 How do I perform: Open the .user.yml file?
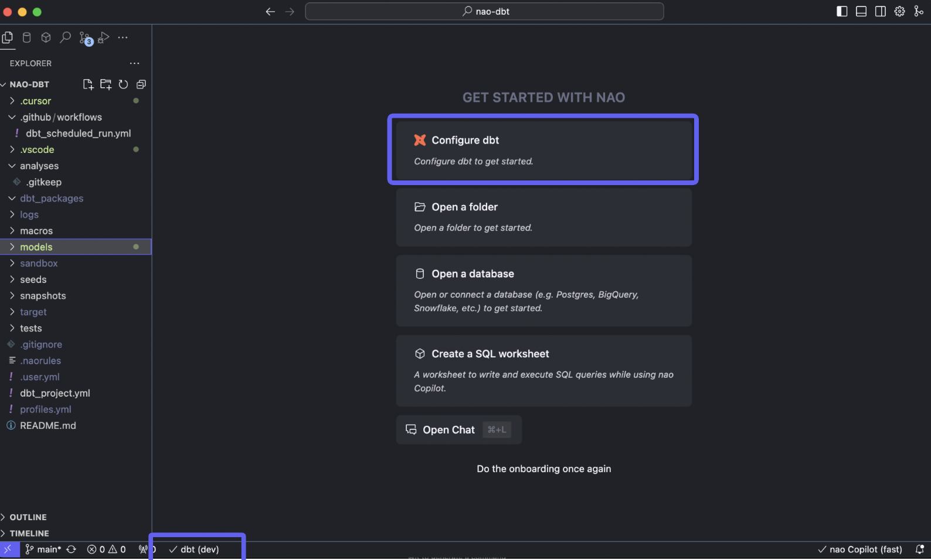click(76, 377)
